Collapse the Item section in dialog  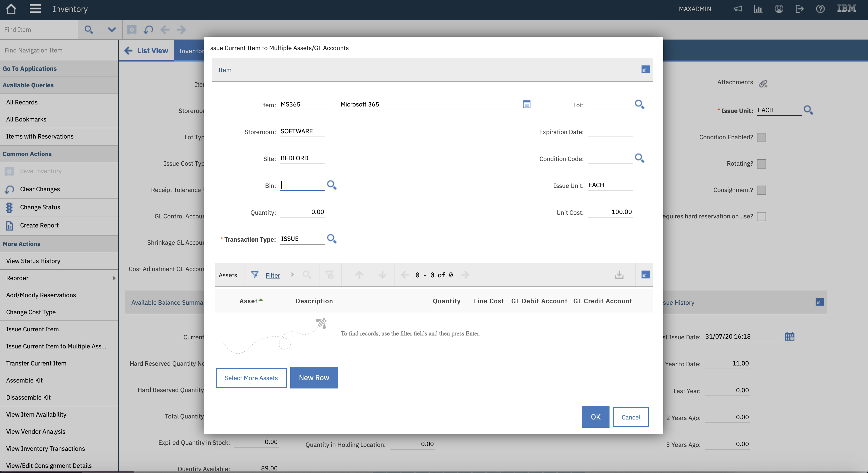[645, 70]
